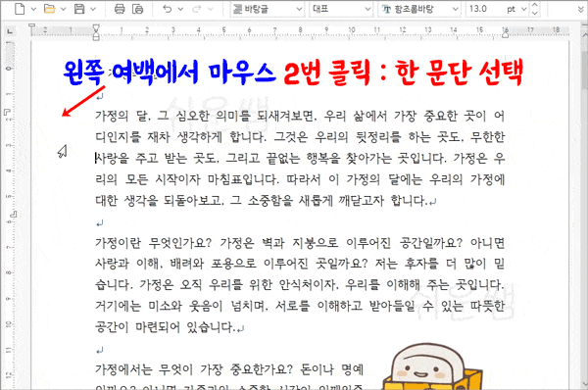
Task: Click the text '대한 생각을 되돌아보고'
Action: (x=160, y=201)
